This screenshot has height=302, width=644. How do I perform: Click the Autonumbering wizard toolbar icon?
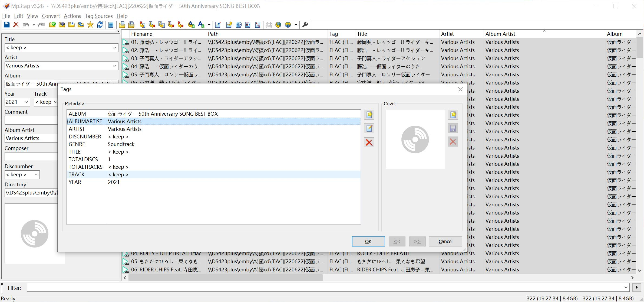(258, 25)
